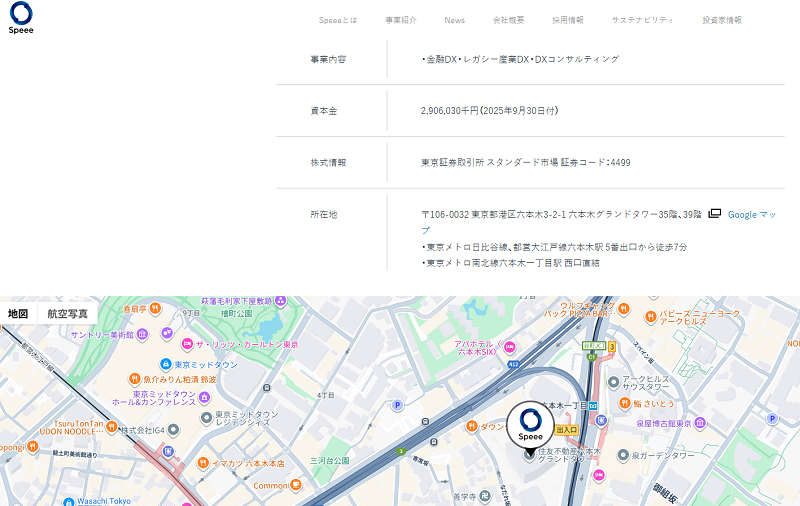Click the 事業内容 row label

point(329,59)
